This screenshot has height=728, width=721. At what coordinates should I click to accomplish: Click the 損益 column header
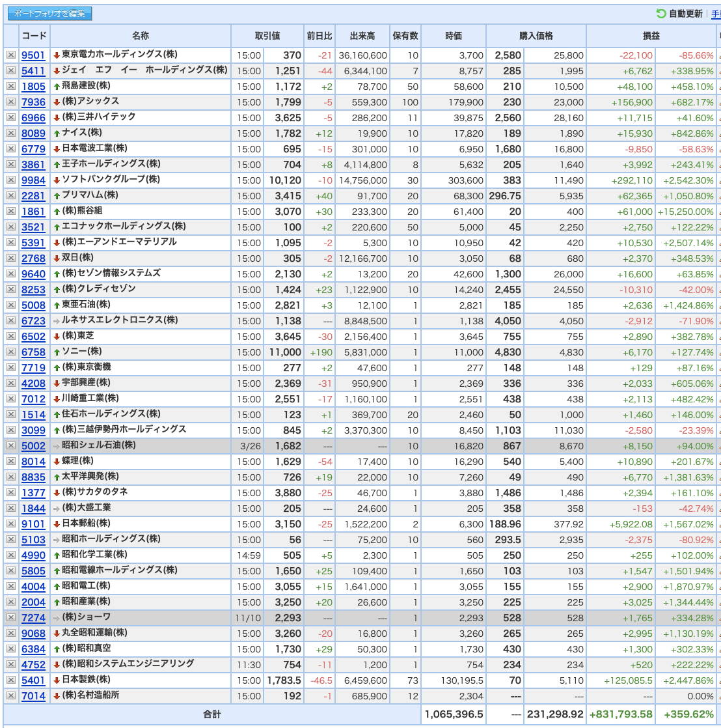[651, 36]
